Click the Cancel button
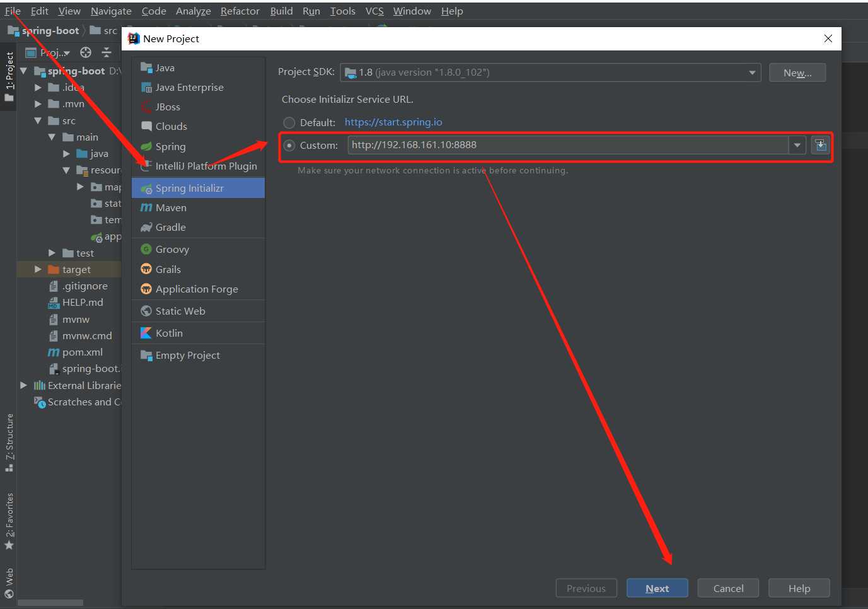868x609 pixels. pos(728,588)
